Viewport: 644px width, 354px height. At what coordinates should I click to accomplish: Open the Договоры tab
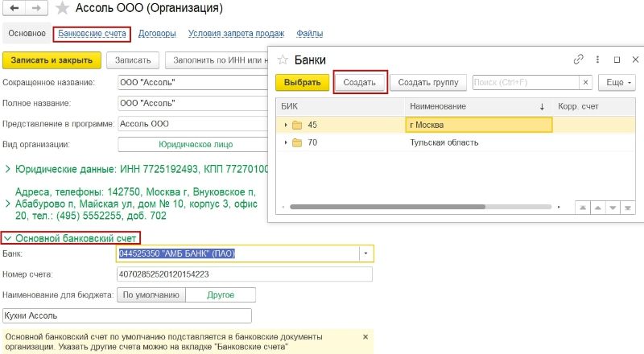coord(157,34)
